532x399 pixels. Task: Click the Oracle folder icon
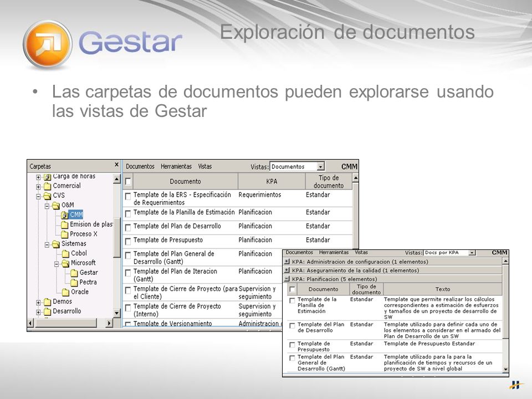(66, 292)
